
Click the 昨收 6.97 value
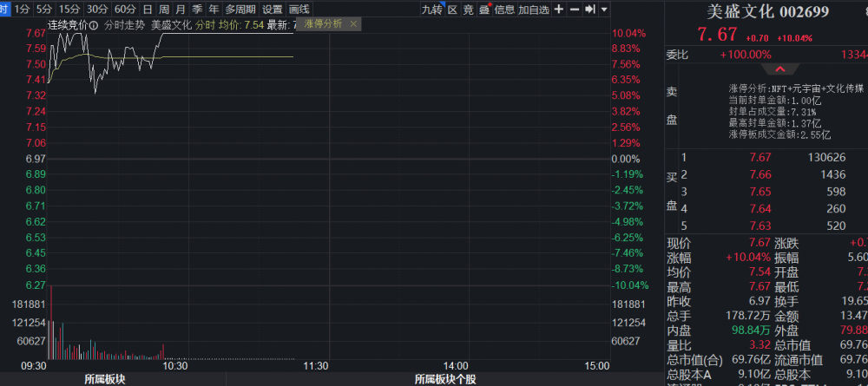(759, 301)
